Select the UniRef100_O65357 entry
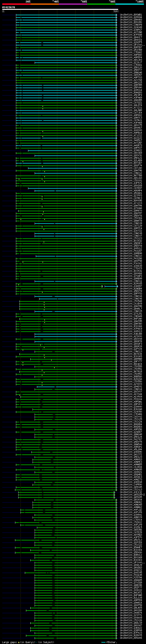This screenshot has width=146, height=644. 131,75
